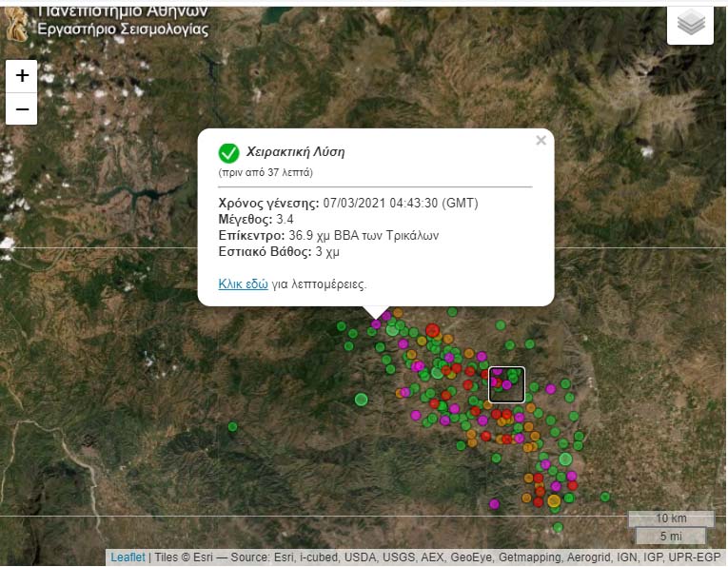Click the 10 km scale bar
Screen dimensions: 728x567
670,518
